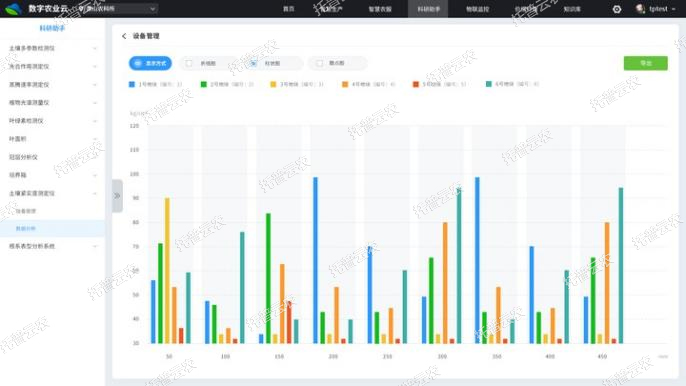Toggle the teal 6号地块 legend marker
Image resolution: width=686 pixels, height=386 pixels.
pos(489,84)
